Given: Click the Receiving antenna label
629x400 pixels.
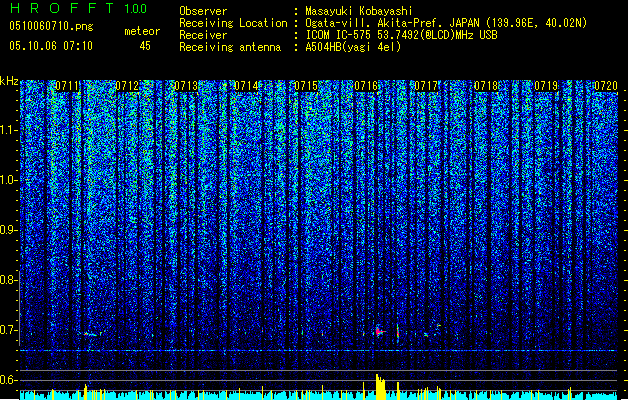Looking at the screenshot, I should click(230, 47).
